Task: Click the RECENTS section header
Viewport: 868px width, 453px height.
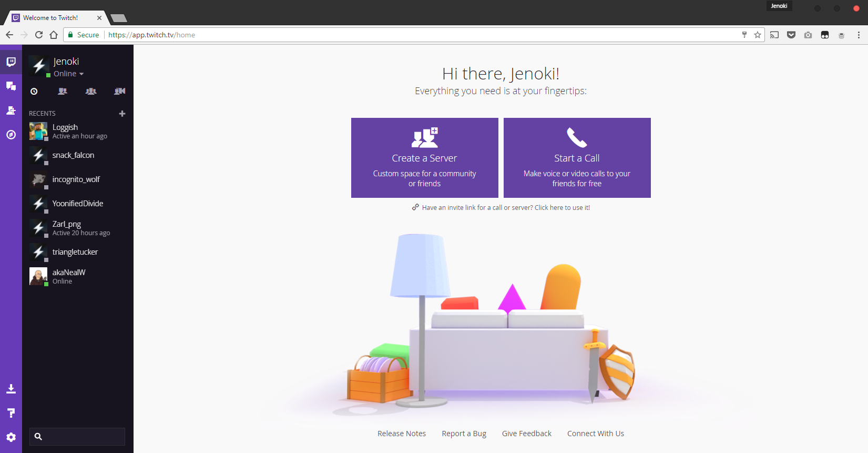Action: 42,114
